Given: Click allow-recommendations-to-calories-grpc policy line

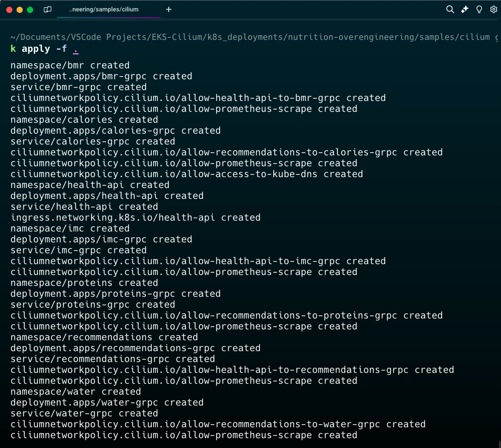Looking at the screenshot, I should click(x=227, y=152).
